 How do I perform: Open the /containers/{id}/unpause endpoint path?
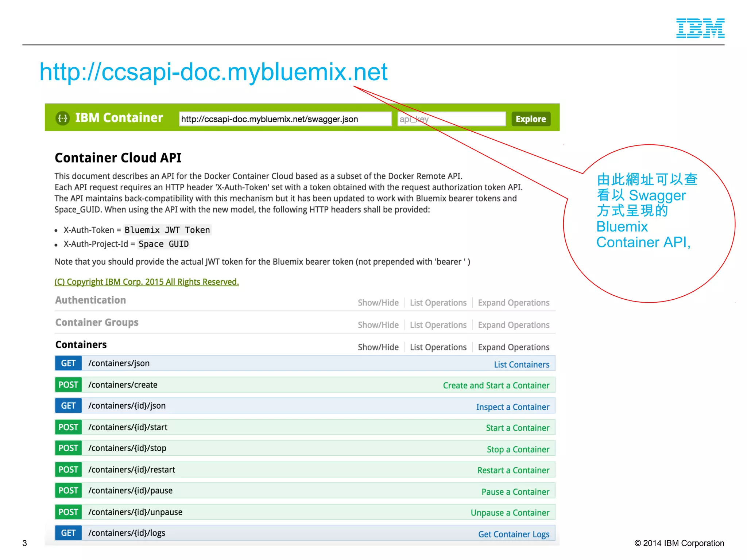[135, 512]
